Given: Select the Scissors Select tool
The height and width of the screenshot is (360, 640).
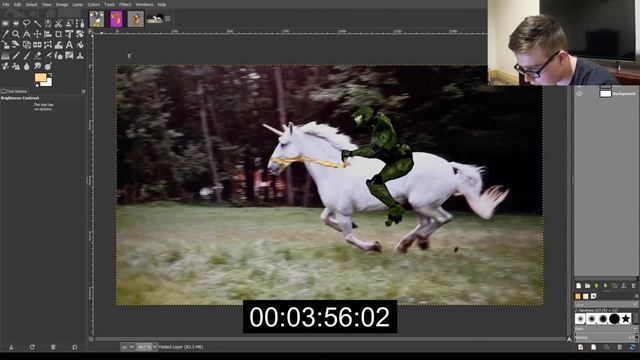Looking at the screenshot, I should [x=58, y=23].
